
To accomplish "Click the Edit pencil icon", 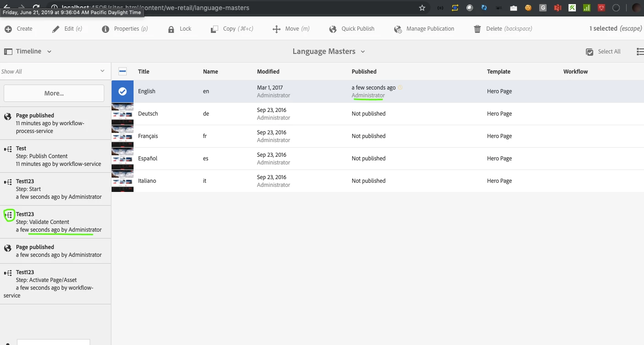I will (x=56, y=29).
